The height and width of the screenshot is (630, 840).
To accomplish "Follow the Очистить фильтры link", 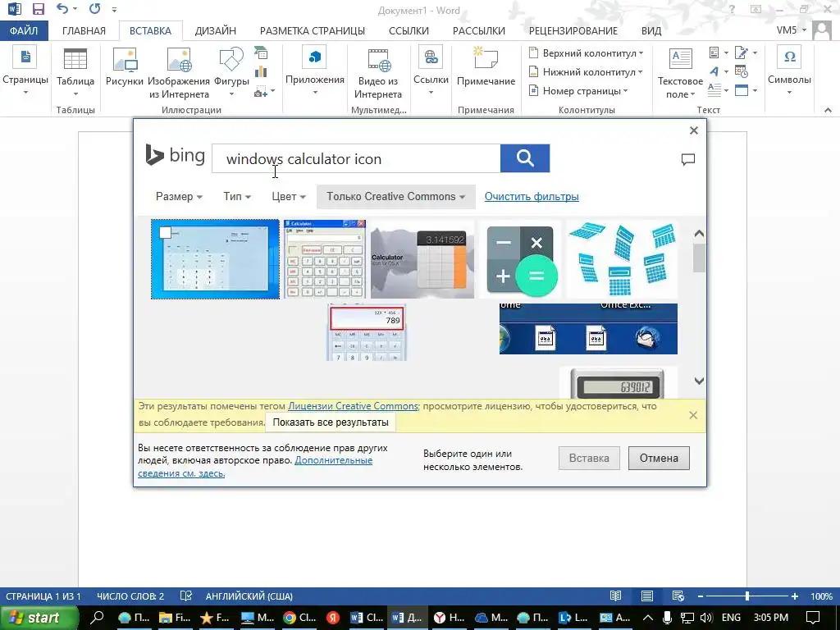I will 532,197.
